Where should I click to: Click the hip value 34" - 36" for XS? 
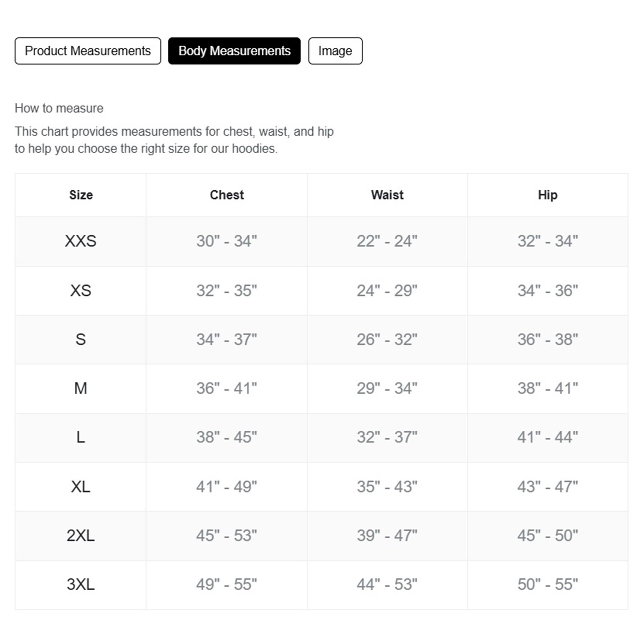click(547, 290)
